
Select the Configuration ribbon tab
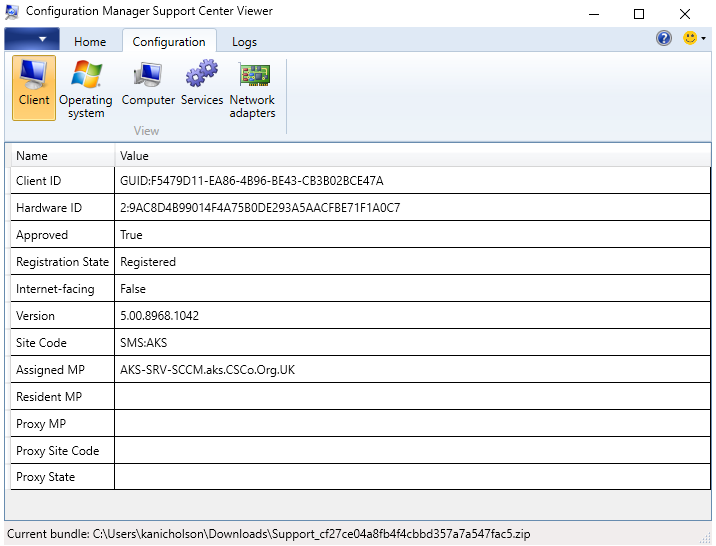(x=169, y=42)
